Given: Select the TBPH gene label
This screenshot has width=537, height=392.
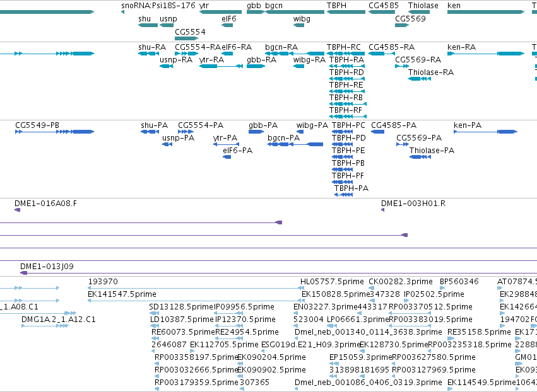Looking at the screenshot, I should pyautogui.click(x=336, y=6).
